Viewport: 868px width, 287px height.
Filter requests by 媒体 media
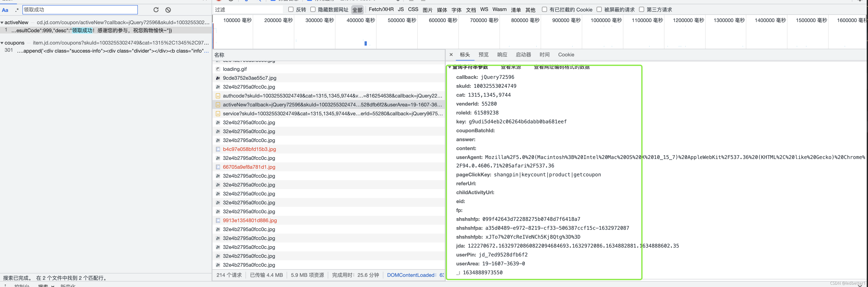pos(442,10)
